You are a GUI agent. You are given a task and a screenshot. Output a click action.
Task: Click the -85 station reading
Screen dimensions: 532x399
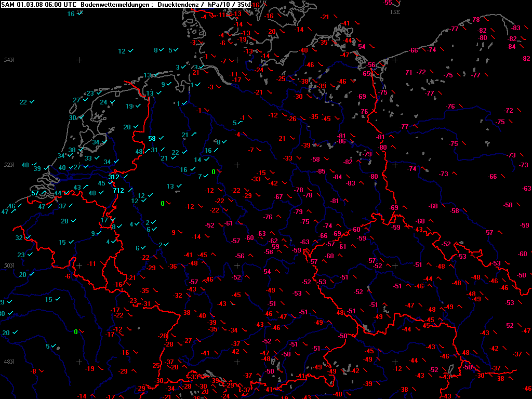pos(321,171)
